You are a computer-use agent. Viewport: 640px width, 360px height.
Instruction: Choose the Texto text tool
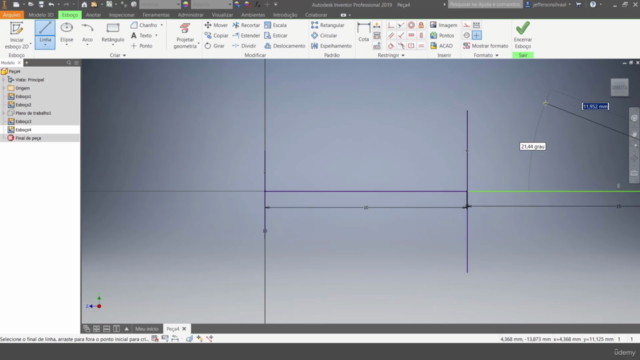141,36
